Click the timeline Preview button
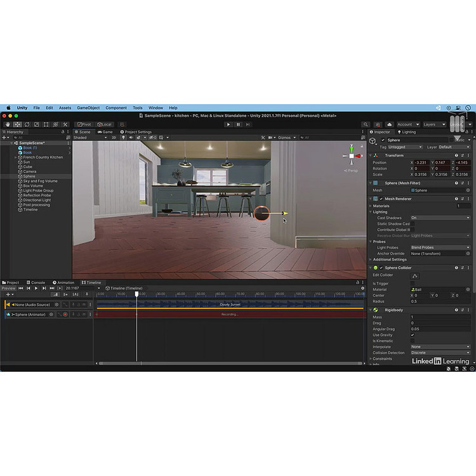This screenshot has width=476, height=476. click(x=8, y=288)
